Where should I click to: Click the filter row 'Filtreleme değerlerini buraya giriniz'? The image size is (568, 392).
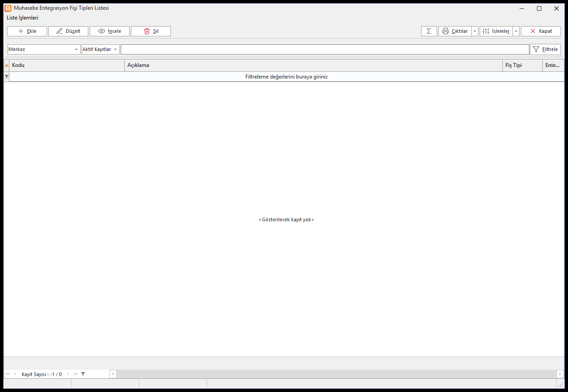pyautogui.click(x=287, y=77)
